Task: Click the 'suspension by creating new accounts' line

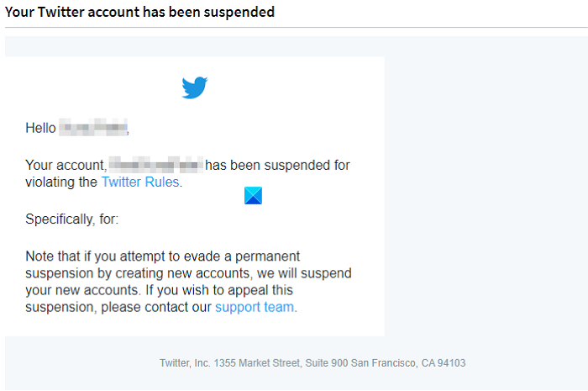Action: pos(188,273)
